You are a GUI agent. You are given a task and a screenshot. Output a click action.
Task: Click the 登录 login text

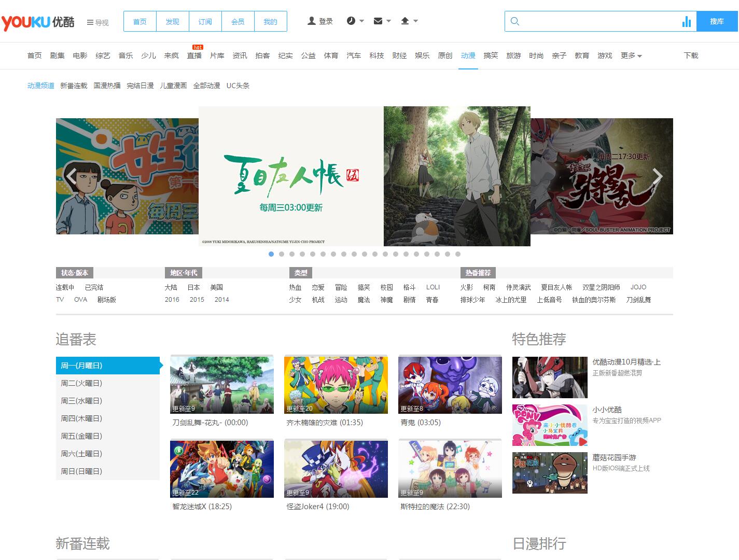326,21
